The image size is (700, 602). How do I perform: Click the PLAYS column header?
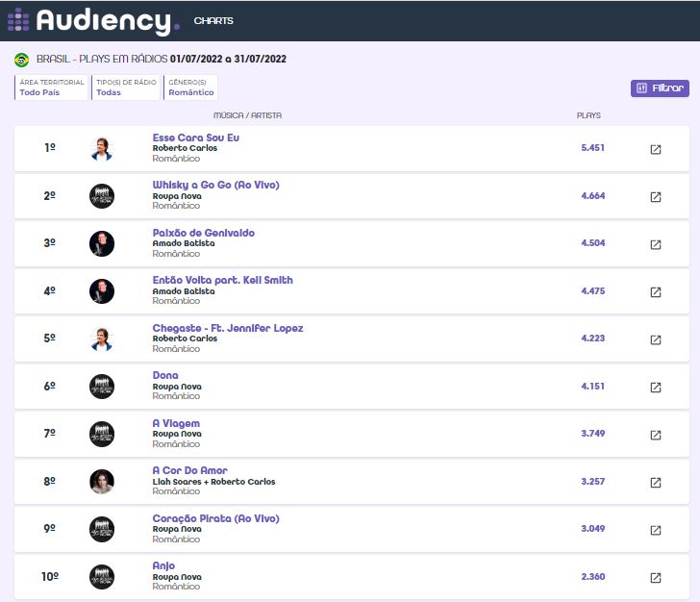pos(588,115)
